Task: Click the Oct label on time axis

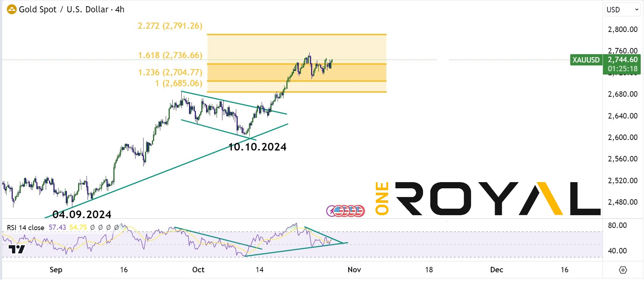Action: pos(198,270)
